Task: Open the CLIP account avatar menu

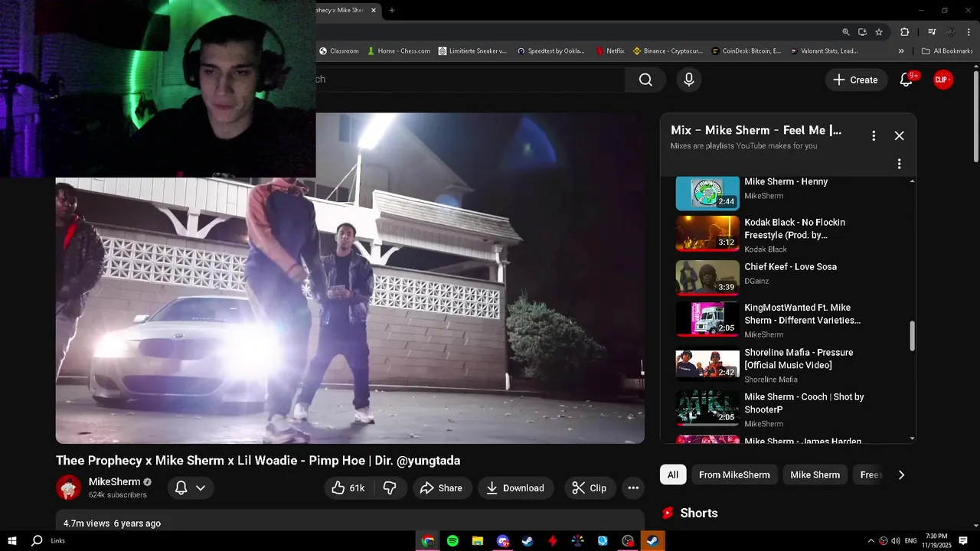Action: [x=943, y=80]
